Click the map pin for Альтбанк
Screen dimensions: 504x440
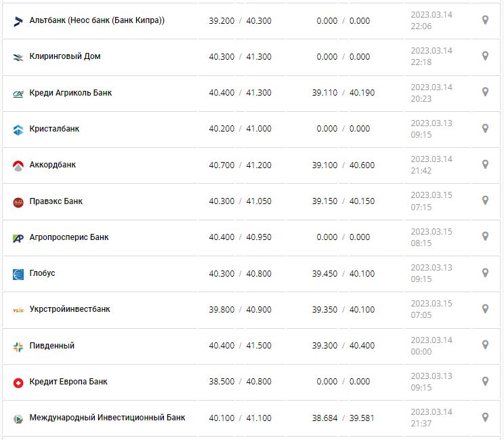click(x=485, y=20)
